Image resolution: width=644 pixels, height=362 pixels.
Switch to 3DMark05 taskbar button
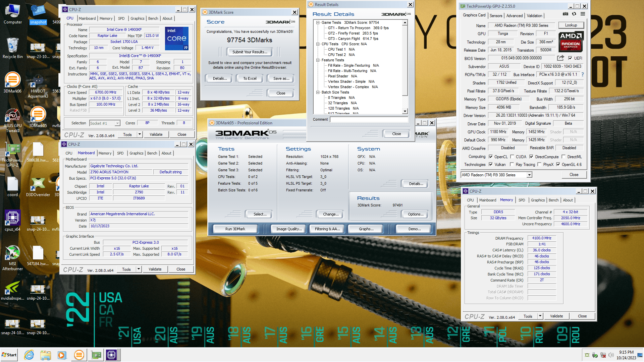pos(79,355)
